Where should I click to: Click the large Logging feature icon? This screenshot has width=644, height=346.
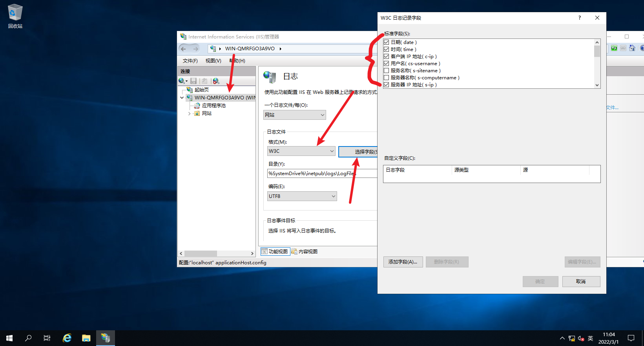[x=270, y=77]
